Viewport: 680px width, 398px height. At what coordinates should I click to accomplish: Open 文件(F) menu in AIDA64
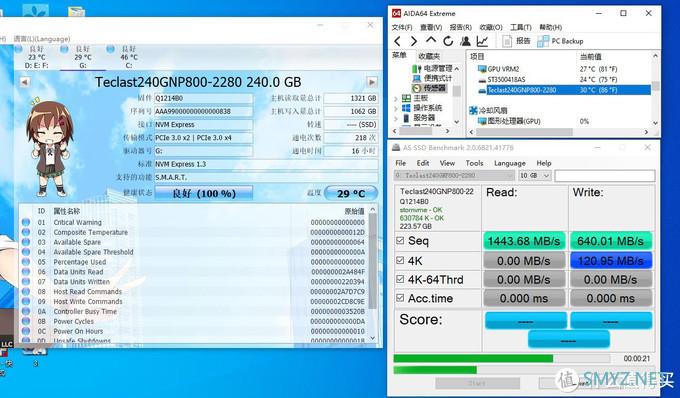402,27
